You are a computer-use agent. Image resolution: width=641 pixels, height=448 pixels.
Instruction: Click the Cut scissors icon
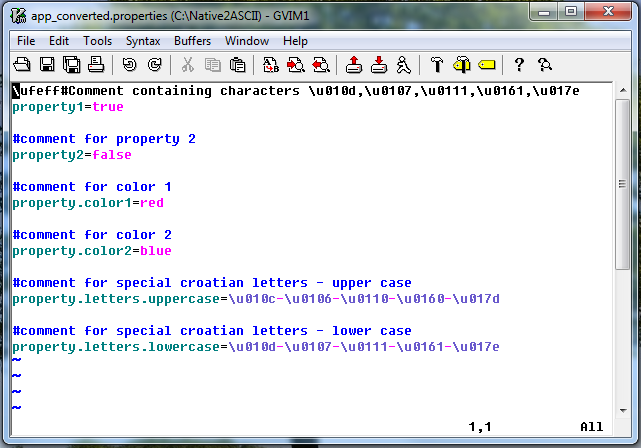click(x=188, y=65)
